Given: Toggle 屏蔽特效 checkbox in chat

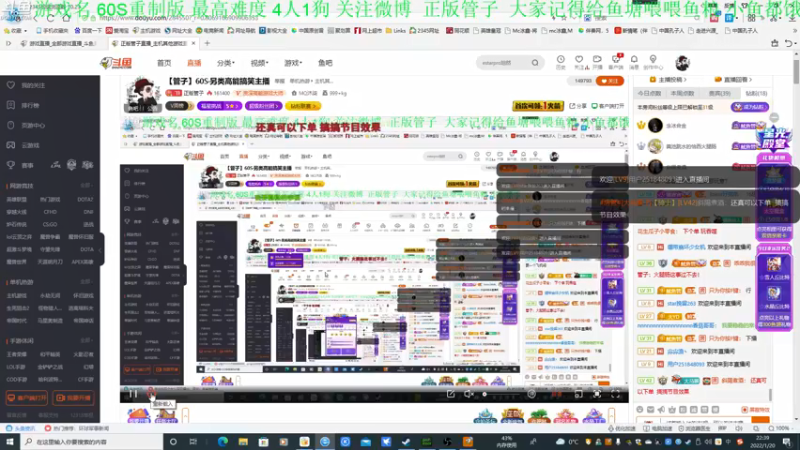Looking at the screenshot, I should pyautogui.click(x=756, y=410).
